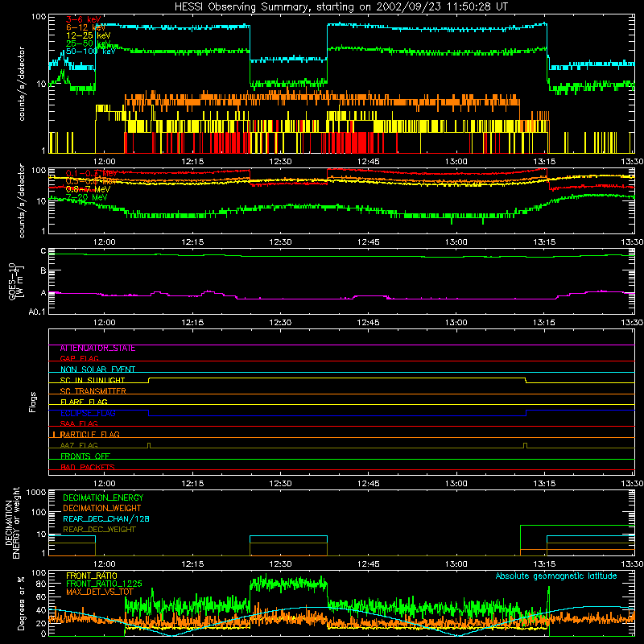Click the green 7-20 MeV legend label
Image resolution: width=644 pixels, height=644 pixels.
pos(87,197)
